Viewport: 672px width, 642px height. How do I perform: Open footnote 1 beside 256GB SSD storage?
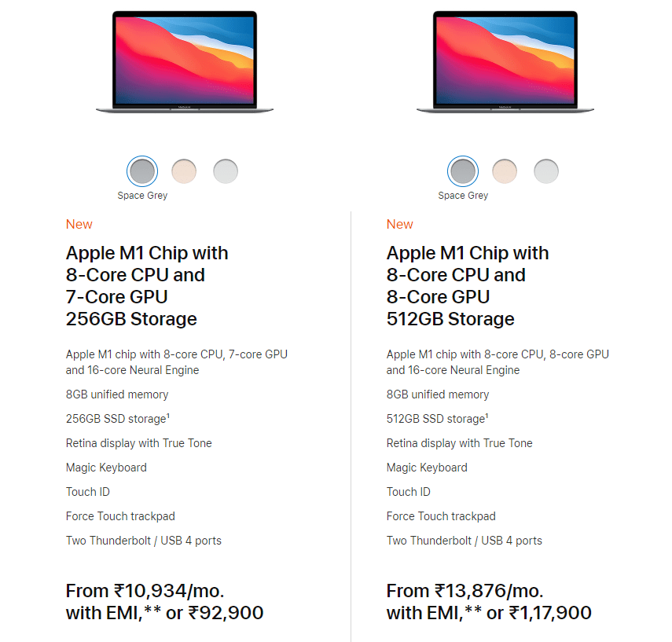point(168,416)
